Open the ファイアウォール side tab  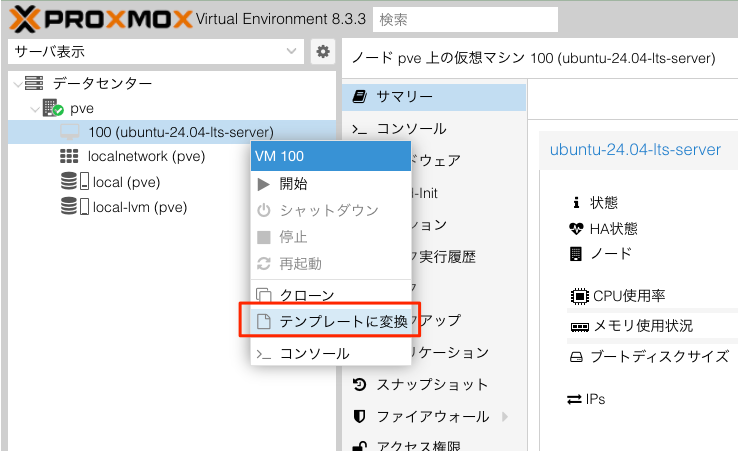(433, 417)
